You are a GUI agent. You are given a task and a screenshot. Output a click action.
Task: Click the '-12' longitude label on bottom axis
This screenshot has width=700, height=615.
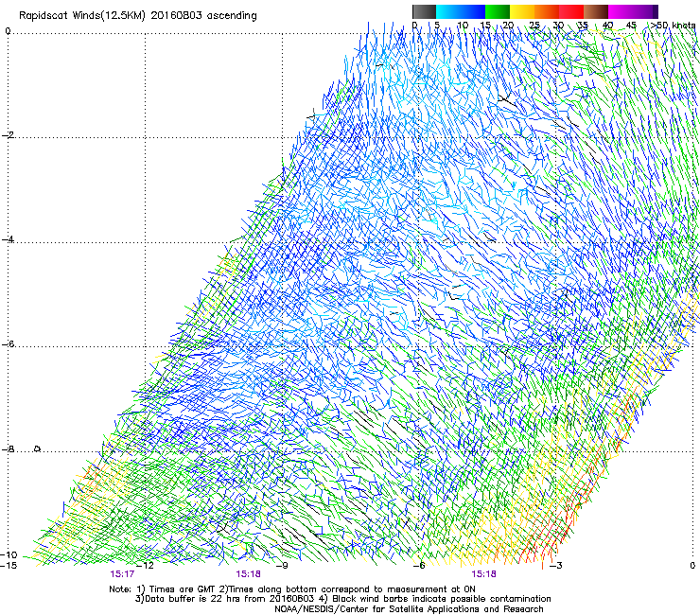(x=145, y=566)
